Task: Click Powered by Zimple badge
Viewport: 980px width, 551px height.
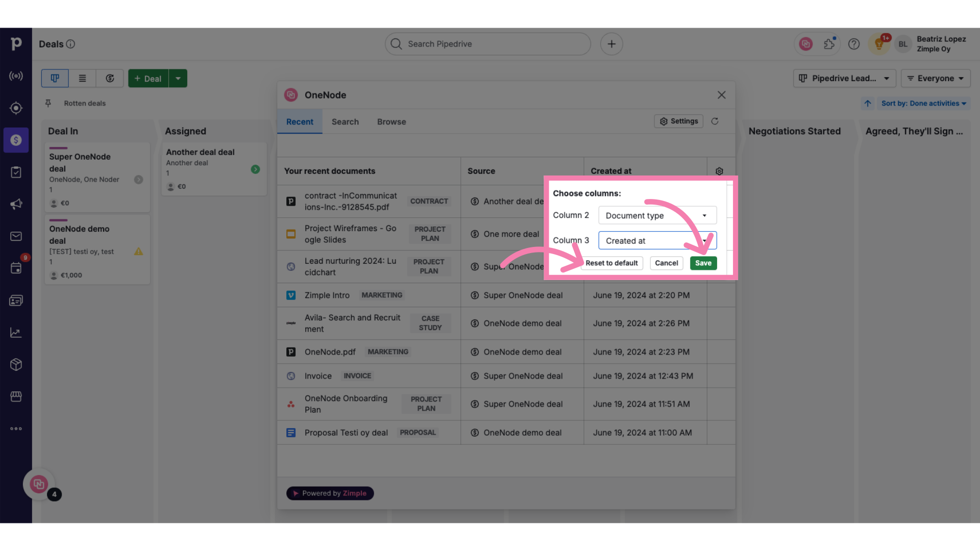Action: click(330, 493)
